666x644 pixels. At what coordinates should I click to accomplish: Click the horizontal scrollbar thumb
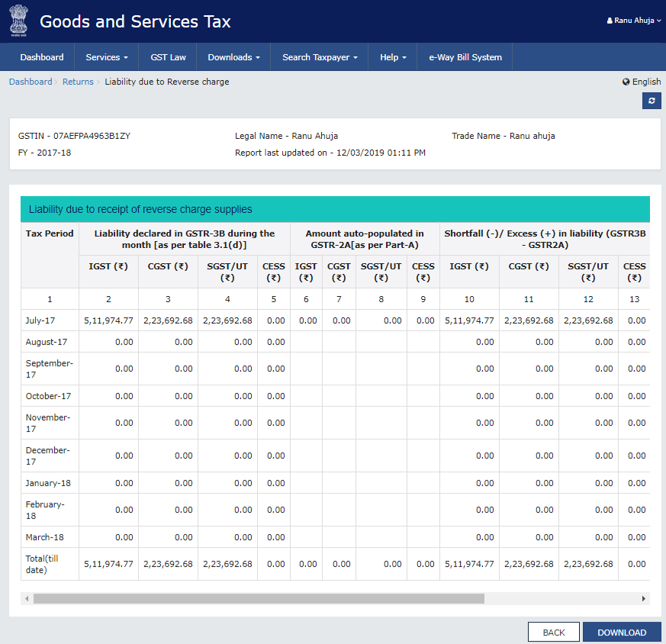click(x=259, y=598)
